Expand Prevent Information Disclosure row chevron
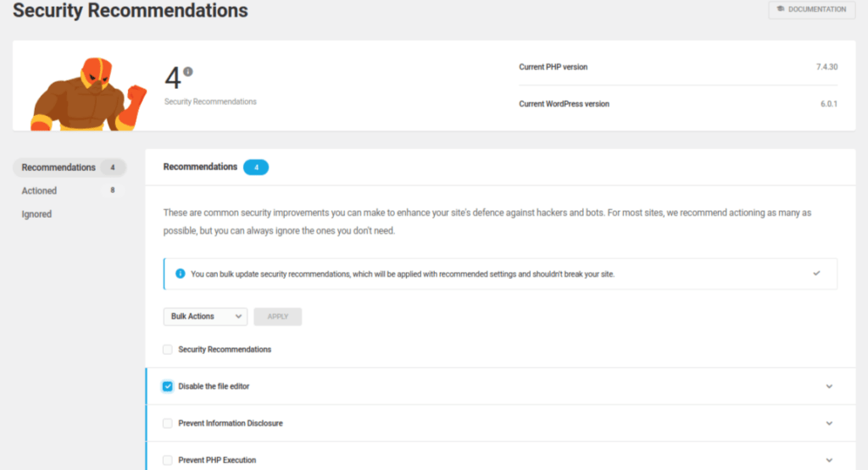This screenshot has width=868, height=470. (829, 423)
